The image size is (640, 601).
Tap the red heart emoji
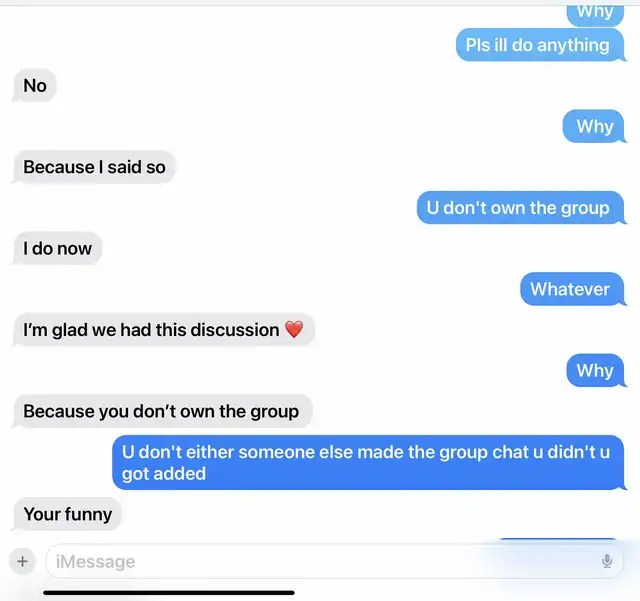pos(294,329)
